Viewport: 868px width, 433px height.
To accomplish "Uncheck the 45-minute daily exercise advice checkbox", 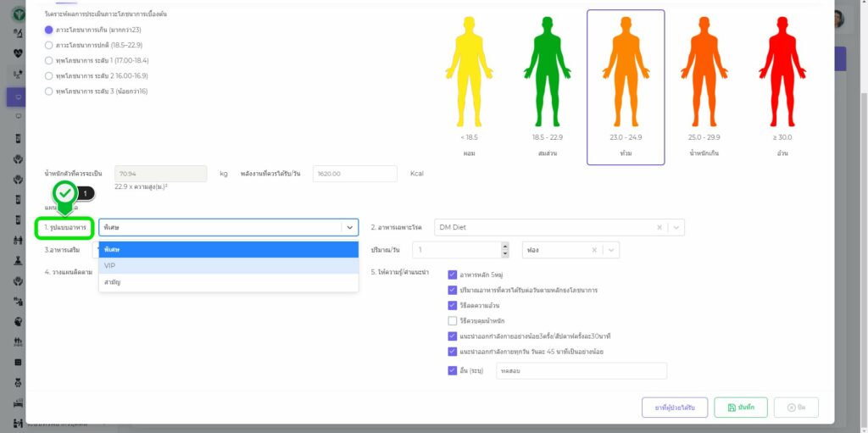I will 452,351.
